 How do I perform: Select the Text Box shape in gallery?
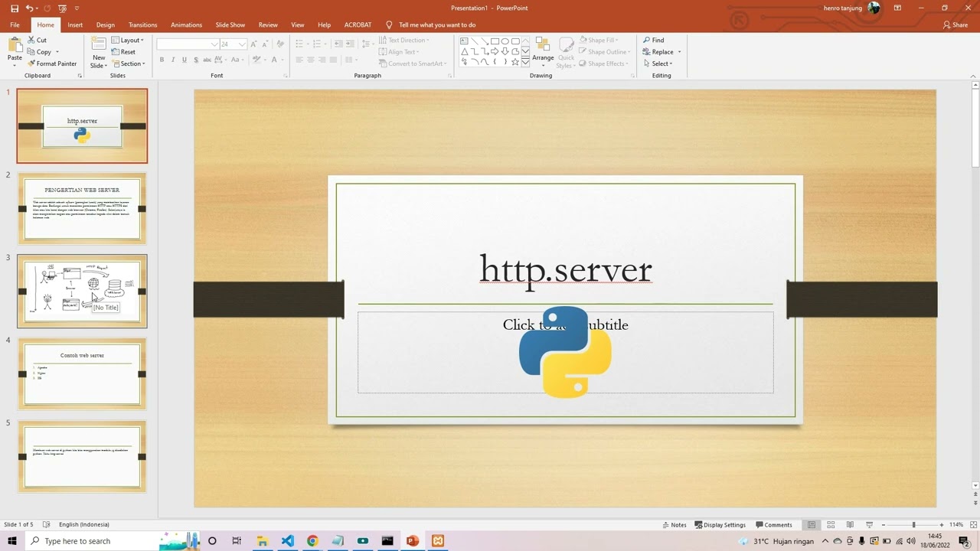464,41
